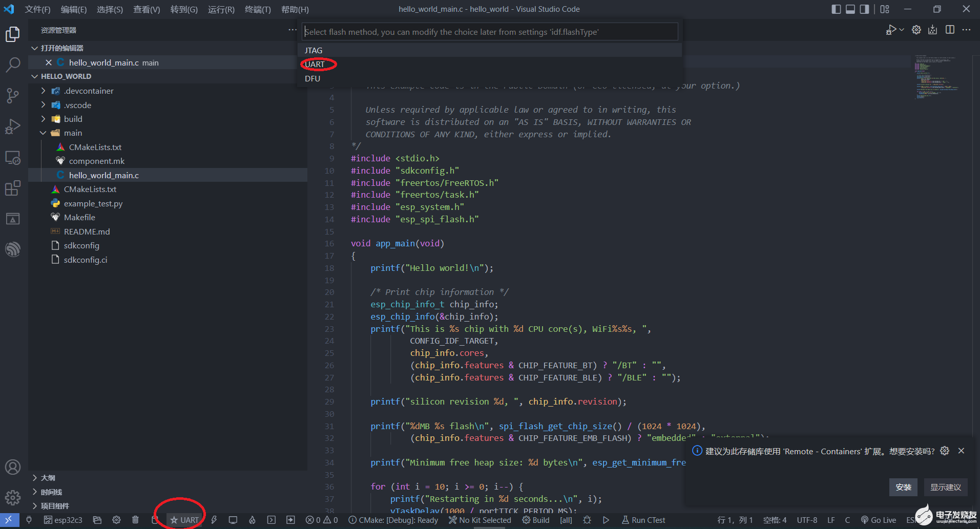This screenshot has width=980, height=529.
Task: Open the Source Control view
Action: pos(13,96)
